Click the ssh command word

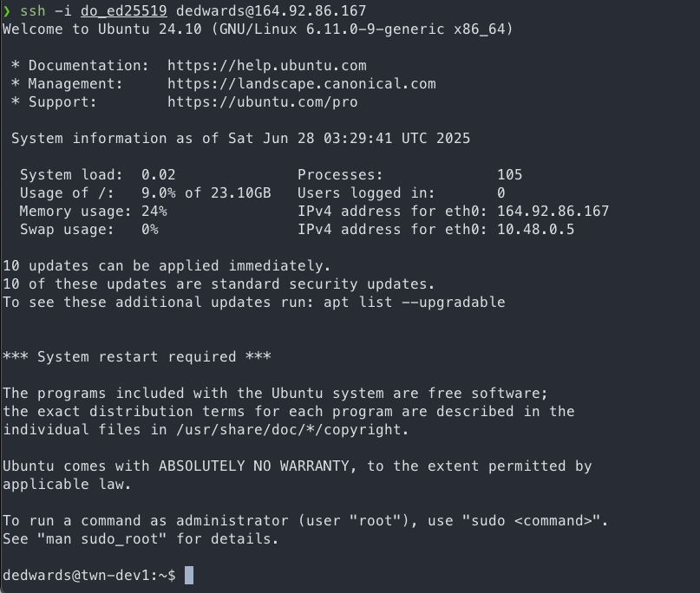point(33,10)
